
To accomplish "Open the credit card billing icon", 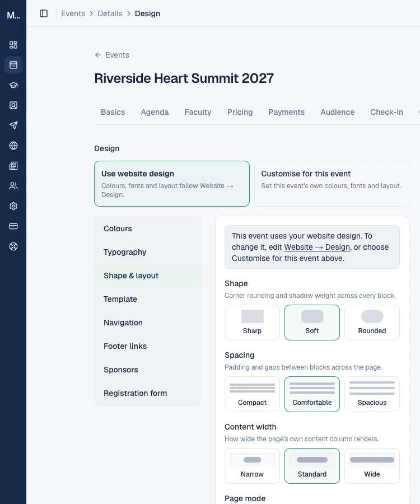I will [13, 226].
